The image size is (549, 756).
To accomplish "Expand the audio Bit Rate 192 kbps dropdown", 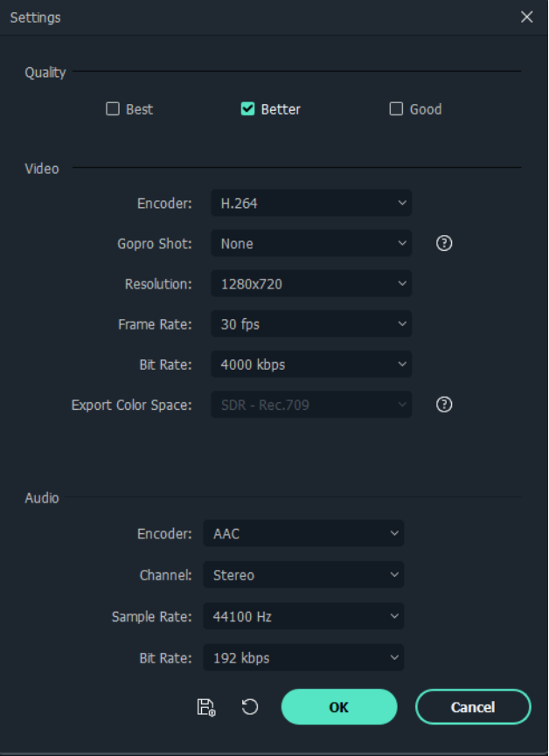I will [x=303, y=657].
